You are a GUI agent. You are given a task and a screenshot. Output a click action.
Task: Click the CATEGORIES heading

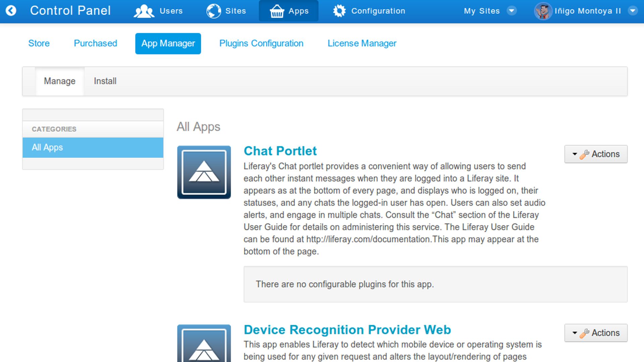point(54,129)
